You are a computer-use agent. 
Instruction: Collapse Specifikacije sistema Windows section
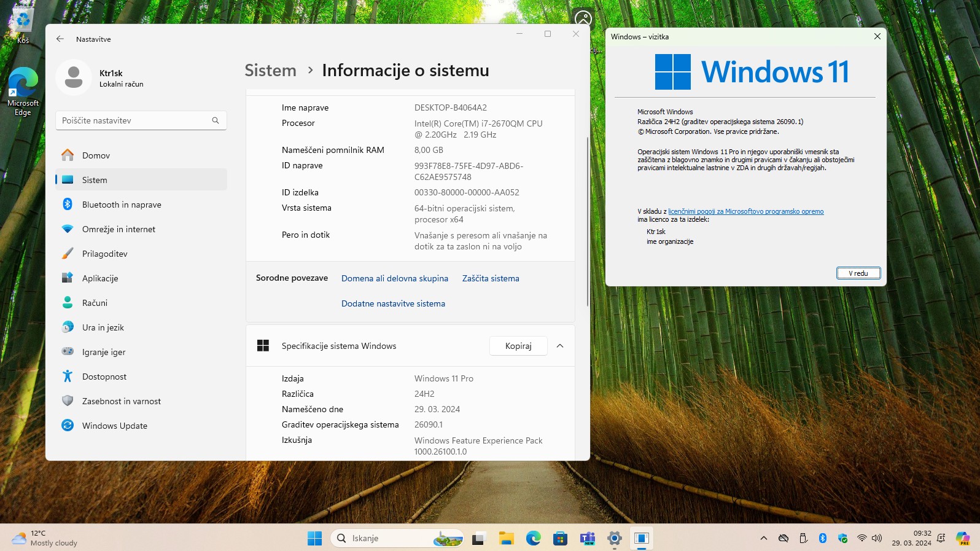tap(560, 346)
